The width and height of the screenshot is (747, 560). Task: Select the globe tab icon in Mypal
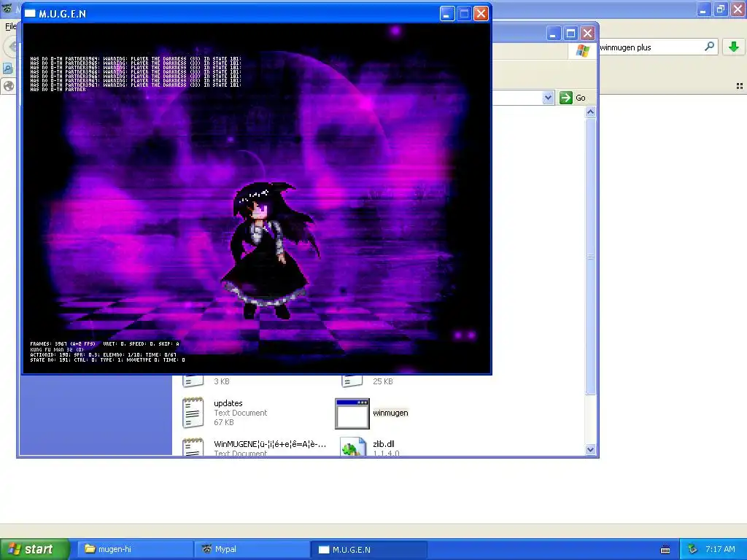[8, 86]
